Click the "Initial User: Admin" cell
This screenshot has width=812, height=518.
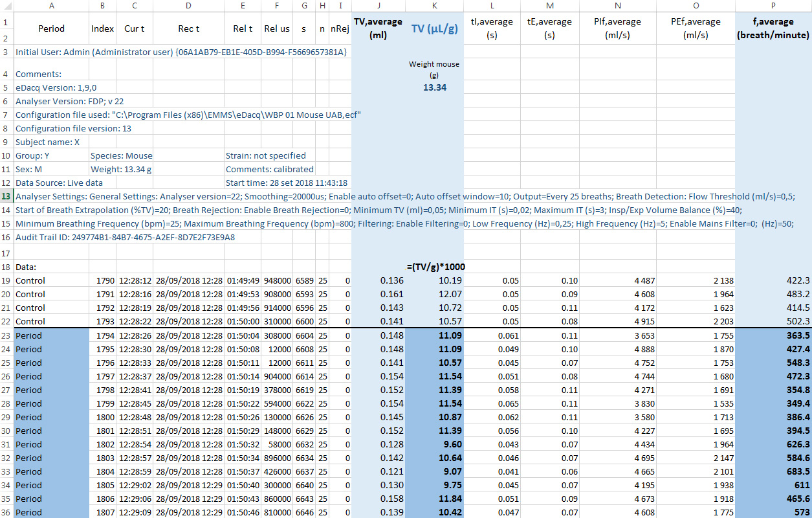click(181, 51)
